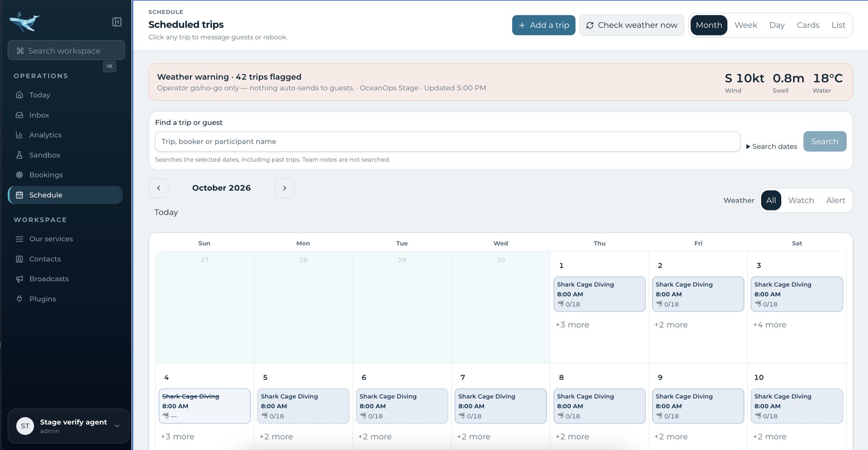The width and height of the screenshot is (868, 450).
Task: Show +2 more trips on October 7
Action: (x=473, y=437)
